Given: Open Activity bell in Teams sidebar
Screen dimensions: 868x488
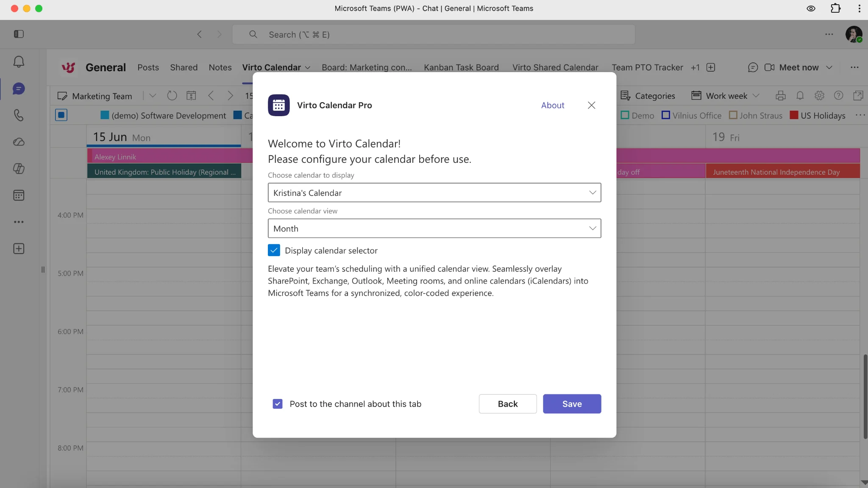Looking at the screenshot, I should click(x=19, y=62).
